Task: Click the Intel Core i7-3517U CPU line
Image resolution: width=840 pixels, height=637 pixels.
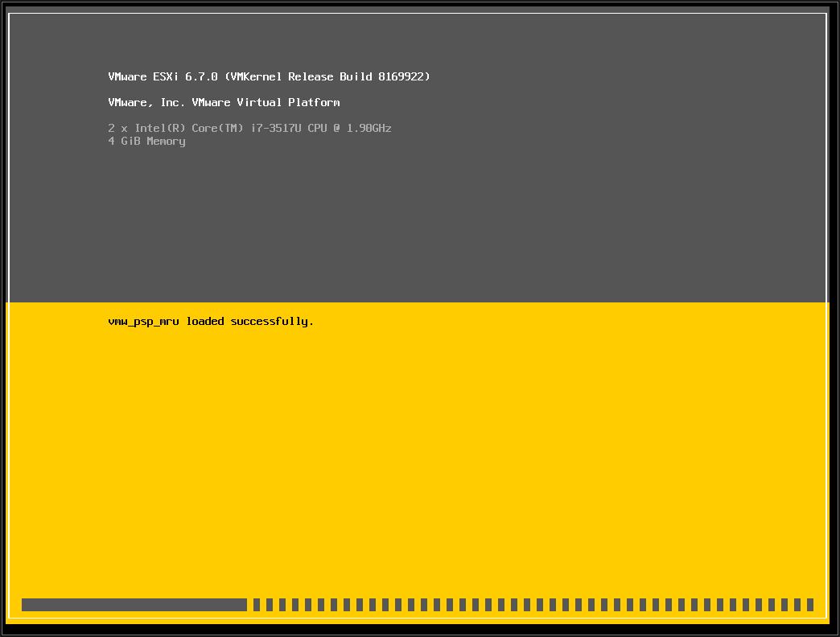Action: [249, 128]
